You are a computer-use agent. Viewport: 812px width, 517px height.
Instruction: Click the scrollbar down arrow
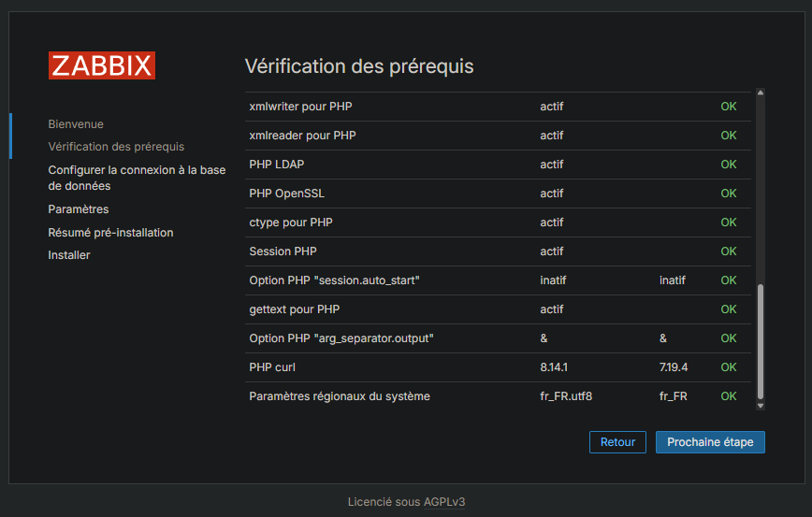760,406
